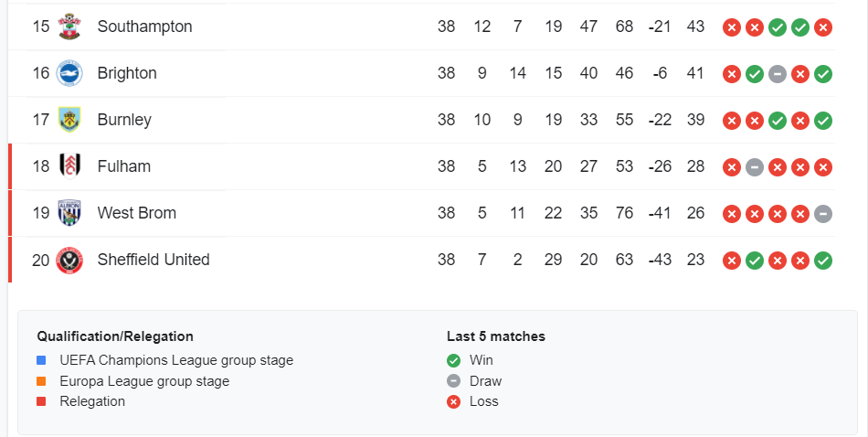Click Sheffield United's latest win icon
The width and height of the screenshot is (868, 437).
click(x=822, y=261)
